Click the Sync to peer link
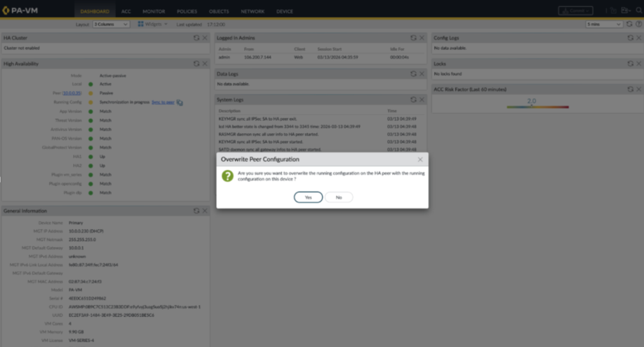 point(163,102)
